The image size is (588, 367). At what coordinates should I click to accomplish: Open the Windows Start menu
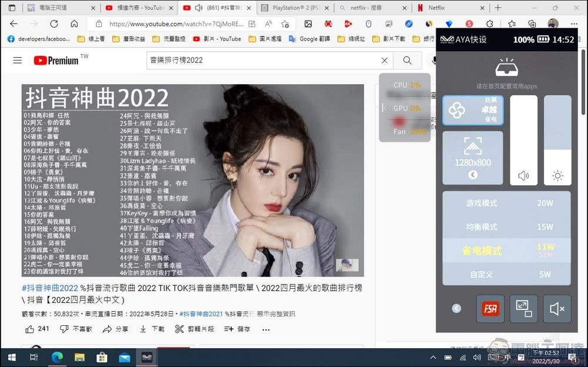point(12,358)
